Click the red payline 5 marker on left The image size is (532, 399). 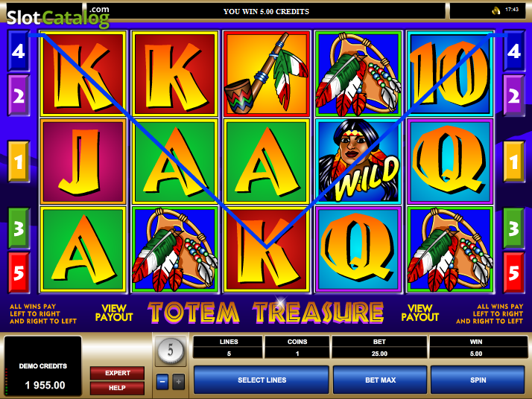pos(19,273)
